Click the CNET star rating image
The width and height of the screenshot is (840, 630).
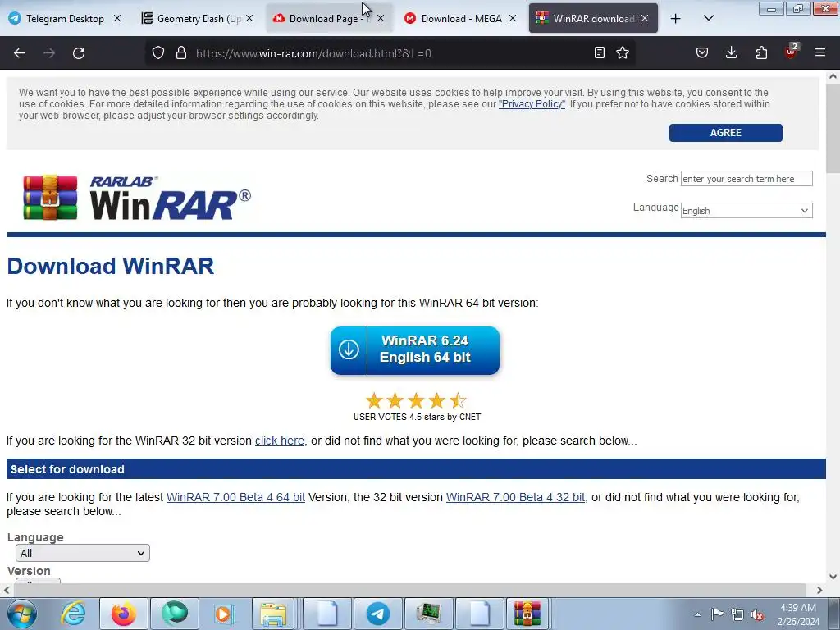(x=416, y=400)
